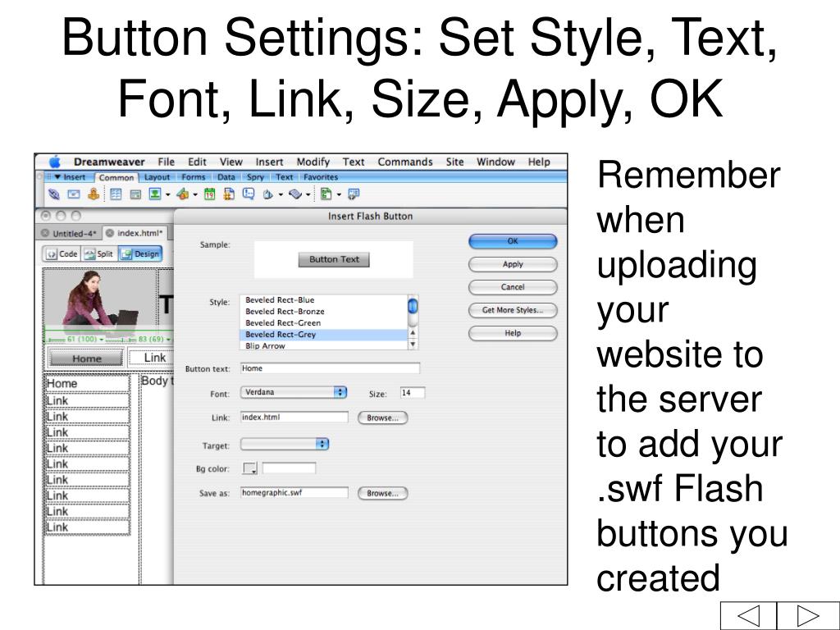Click the Tag Chooser icon
The height and width of the screenshot is (630, 840).
click(x=354, y=194)
